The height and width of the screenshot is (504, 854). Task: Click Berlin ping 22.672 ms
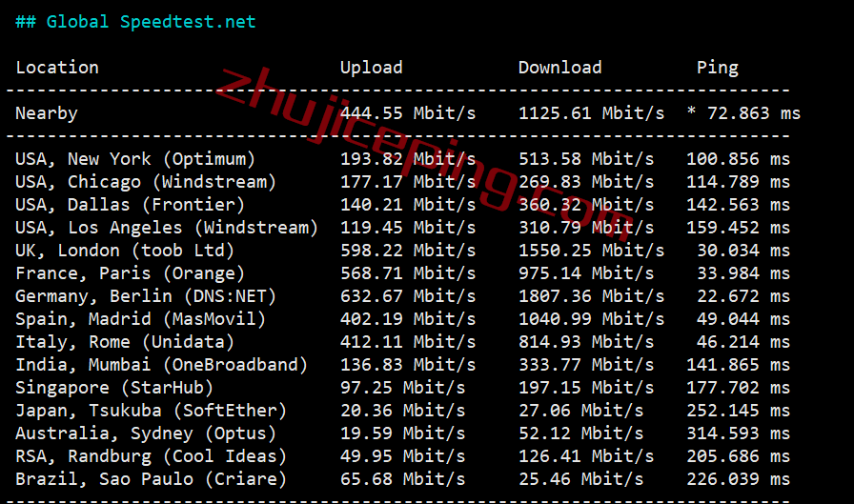point(743,296)
